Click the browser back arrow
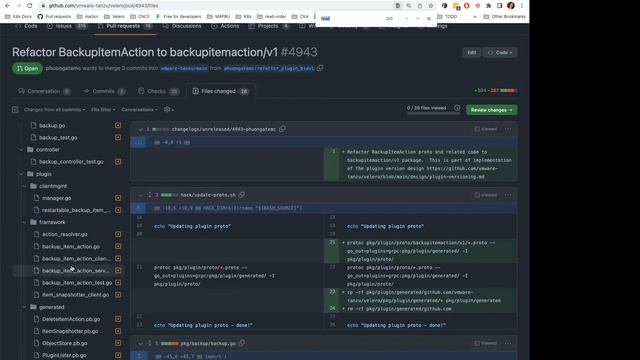 [7, 6]
